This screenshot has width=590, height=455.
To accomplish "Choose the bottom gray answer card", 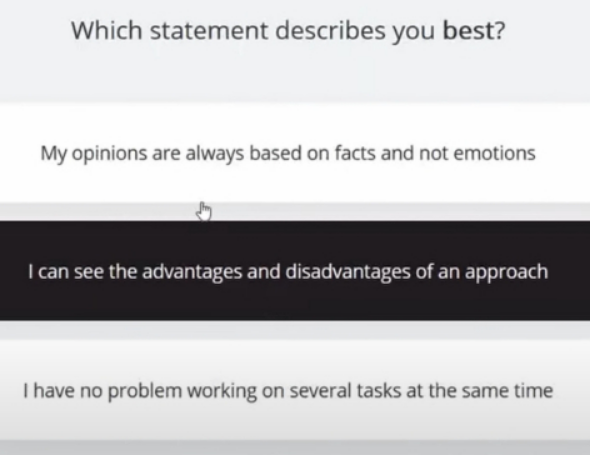I will (x=295, y=390).
